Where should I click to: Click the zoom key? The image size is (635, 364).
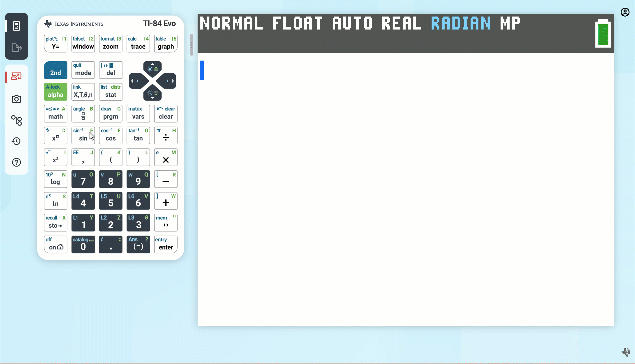coord(110,43)
